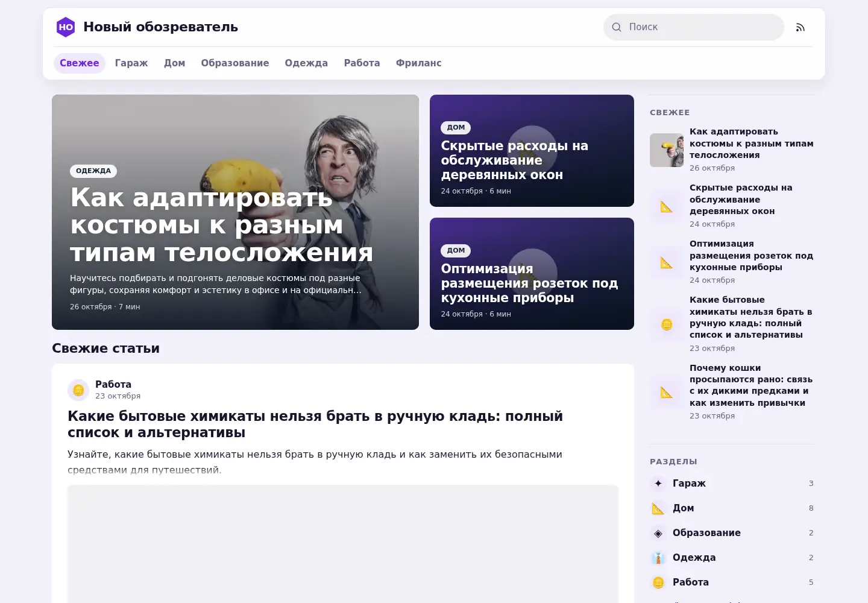This screenshot has height=603, width=868.
Task: Open the costume article thumbnail in sidebar
Action: click(x=667, y=150)
